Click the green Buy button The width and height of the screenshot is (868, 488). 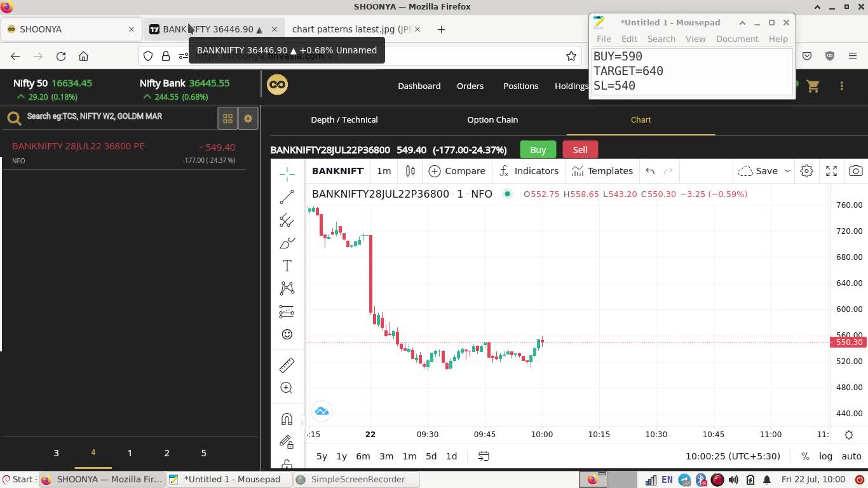[x=538, y=149]
